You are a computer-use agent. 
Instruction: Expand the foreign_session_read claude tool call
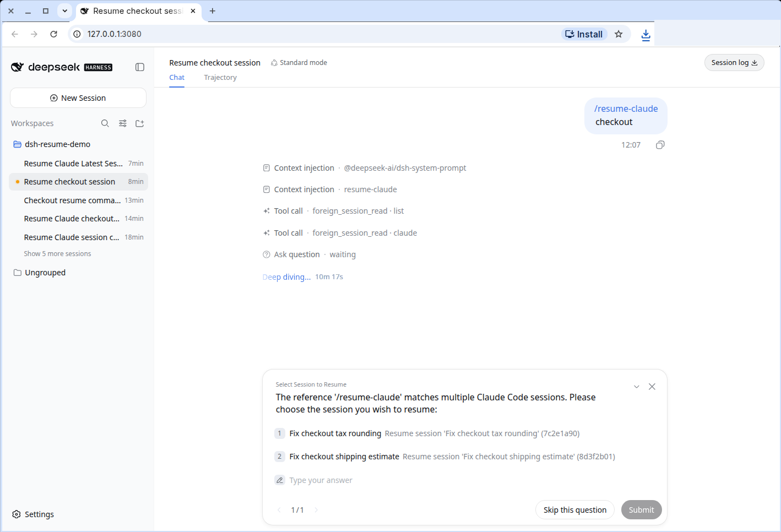[340, 233]
